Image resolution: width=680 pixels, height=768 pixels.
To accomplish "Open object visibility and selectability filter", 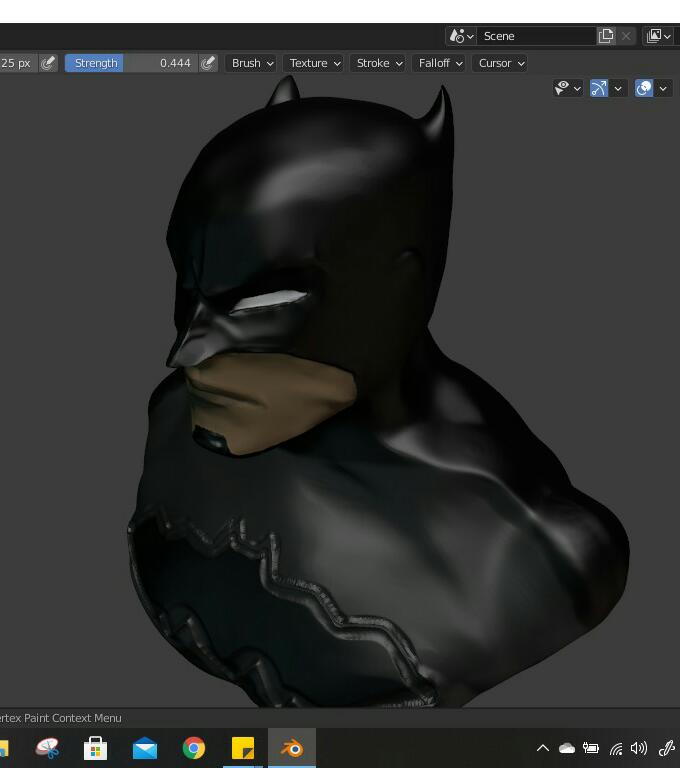I will click(x=568, y=88).
